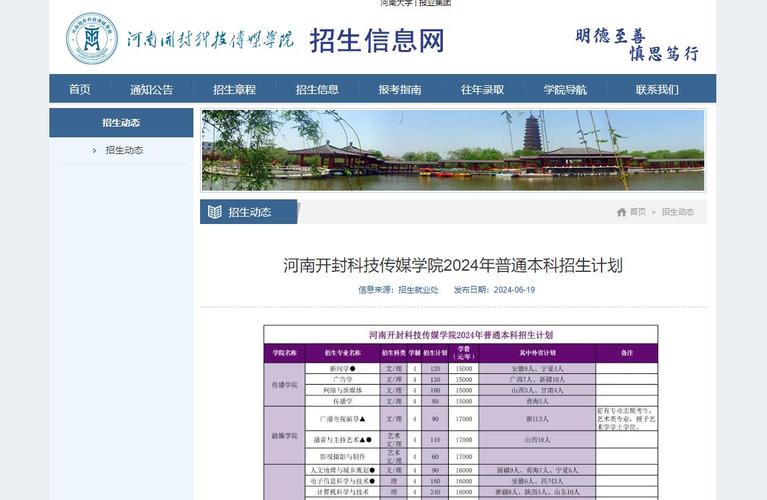Viewport: 767px width, 500px height.
Task: Click the 电子信息科学与技术 major cell
Action: [x=343, y=481]
